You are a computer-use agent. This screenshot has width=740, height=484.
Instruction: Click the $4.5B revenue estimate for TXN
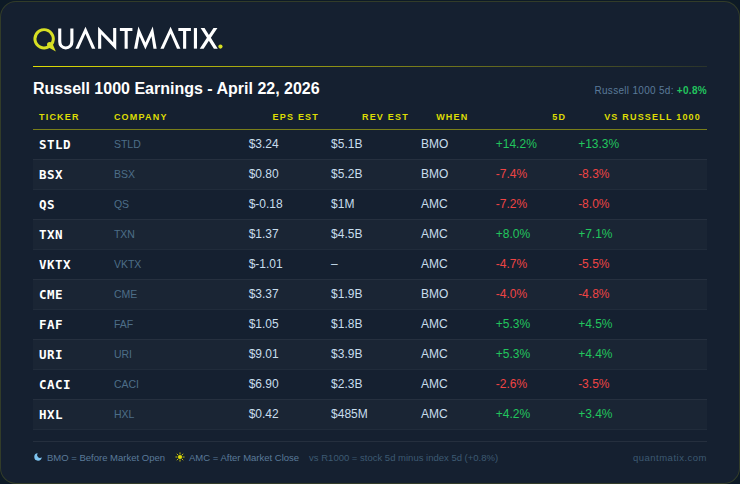click(x=346, y=234)
